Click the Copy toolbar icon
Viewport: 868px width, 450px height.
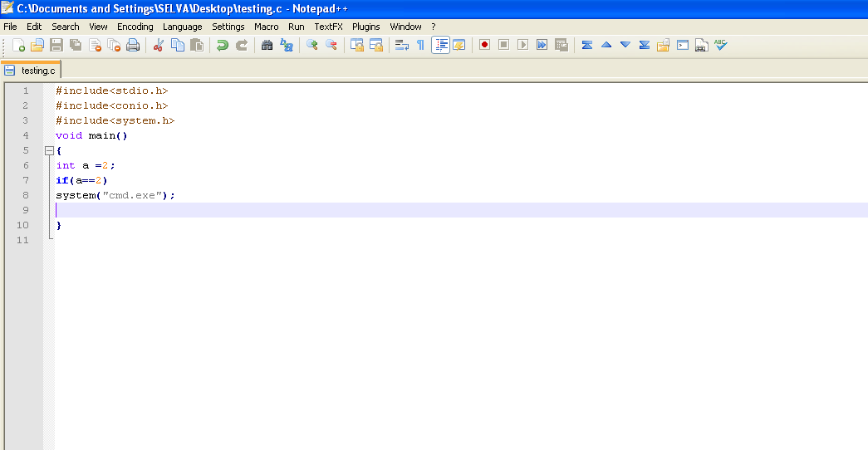(x=178, y=45)
